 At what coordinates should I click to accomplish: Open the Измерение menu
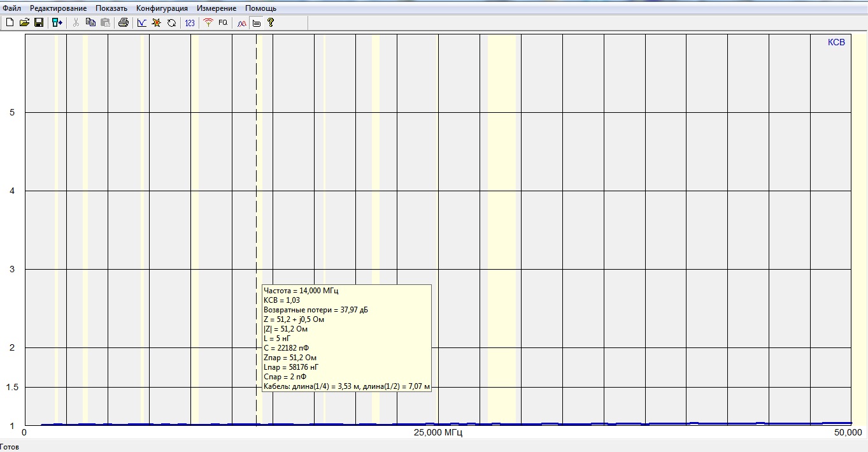217,8
